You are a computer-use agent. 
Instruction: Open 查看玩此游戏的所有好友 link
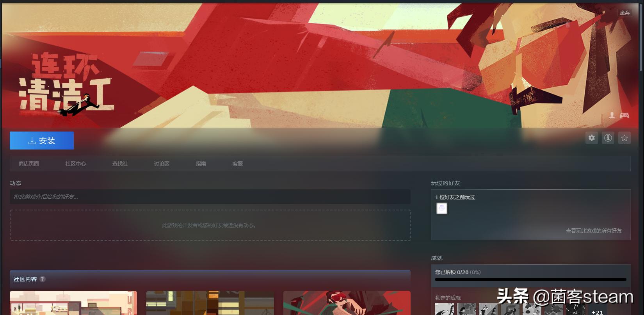[594, 231]
